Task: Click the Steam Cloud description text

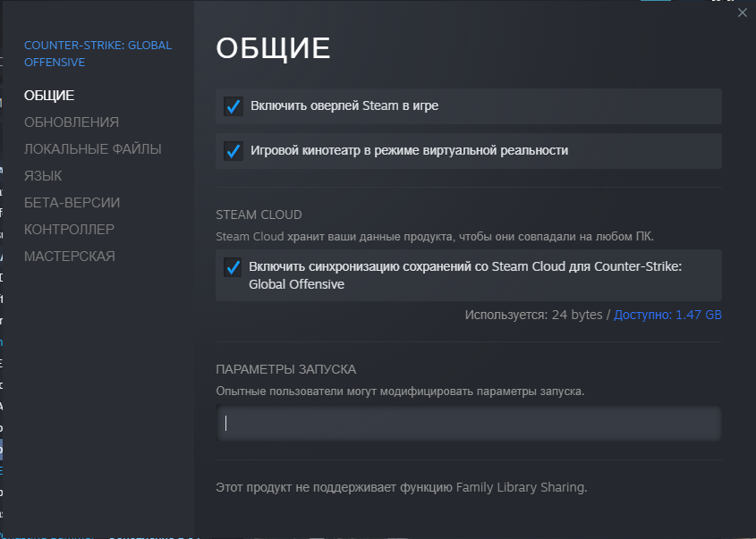Action: (435, 237)
